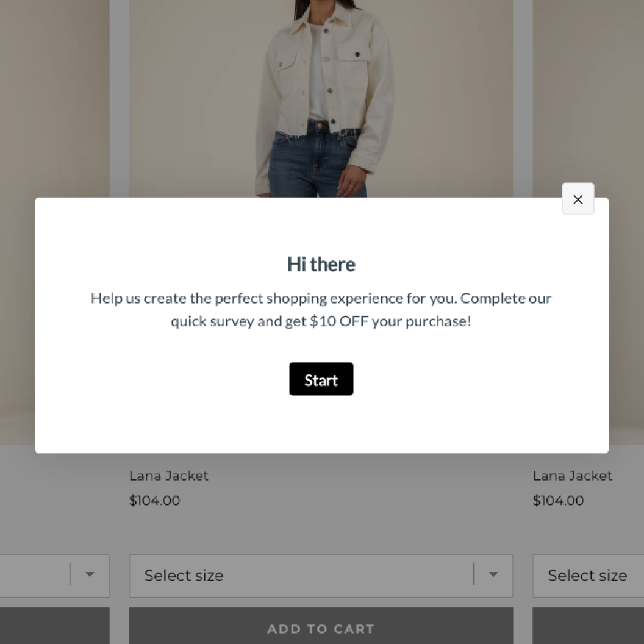
Task: Click the survey $10 OFF description text
Action: click(321, 310)
